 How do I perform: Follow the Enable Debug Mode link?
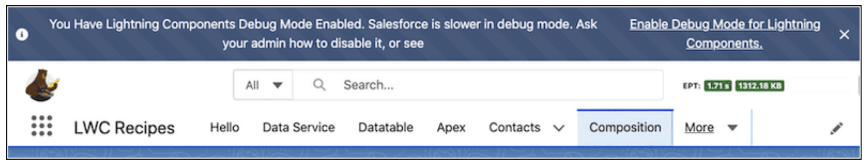pyautogui.click(x=725, y=34)
